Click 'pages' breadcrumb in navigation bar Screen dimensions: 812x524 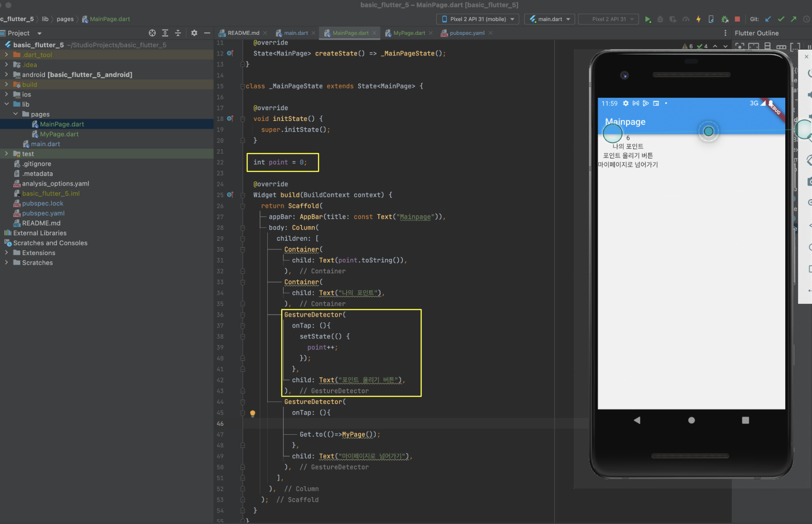(x=65, y=19)
